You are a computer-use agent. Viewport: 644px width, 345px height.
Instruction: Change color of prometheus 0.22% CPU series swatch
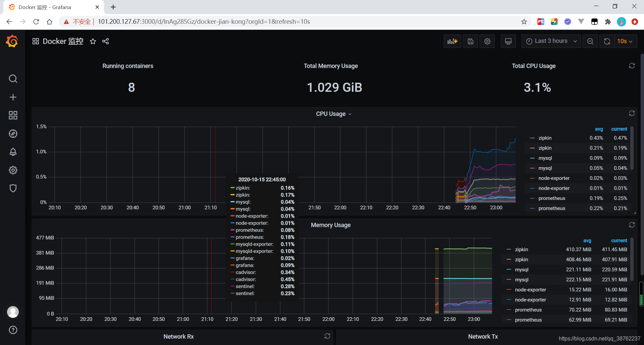pyautogui.click(x=532, y=208)
